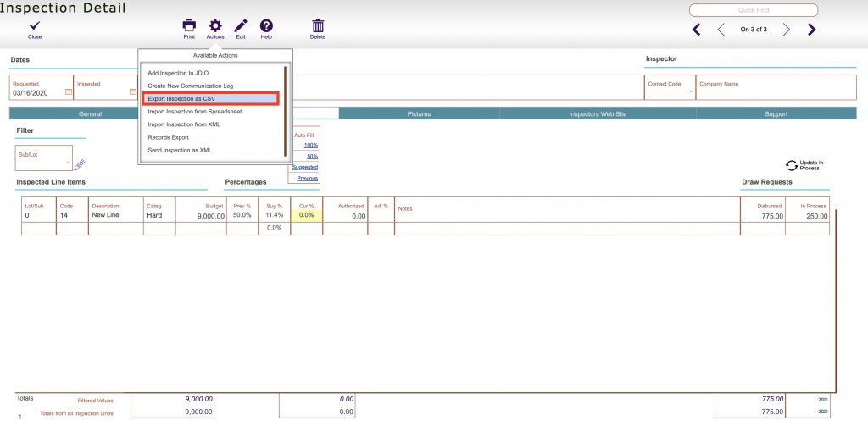This screenshot has width=868, height=426.
Task: Open Help question mark icon
Action: [266, 25]
